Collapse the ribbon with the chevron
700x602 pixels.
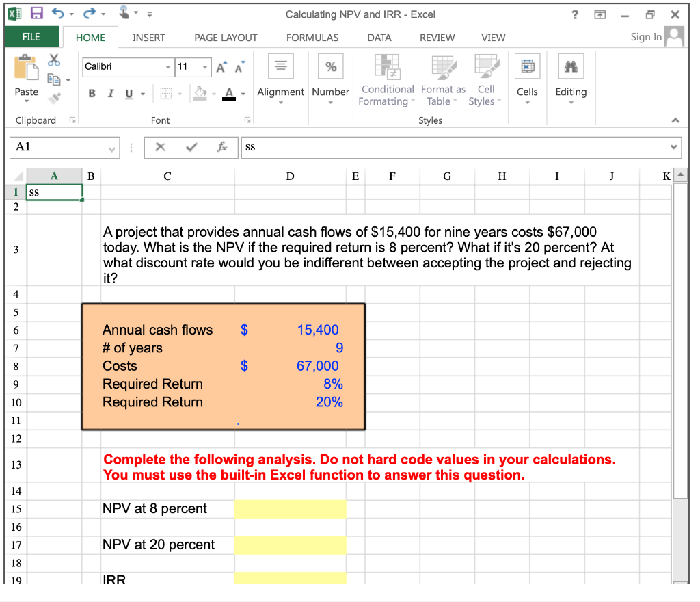[675, 120]
